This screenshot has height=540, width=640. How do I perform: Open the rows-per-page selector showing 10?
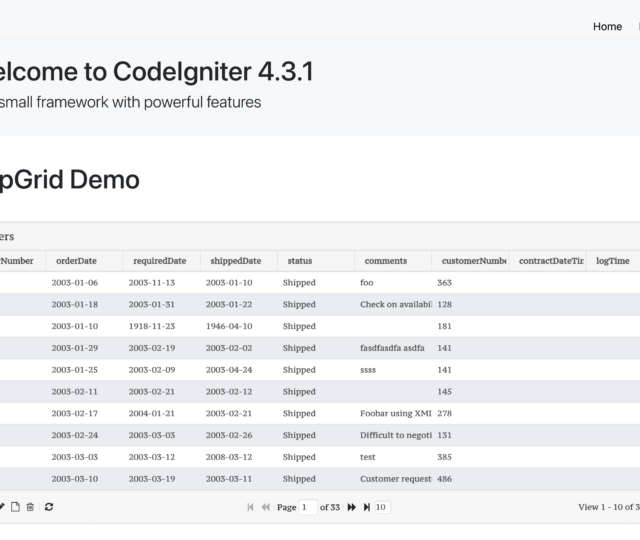pyautogui.click(x=382, y=507)
